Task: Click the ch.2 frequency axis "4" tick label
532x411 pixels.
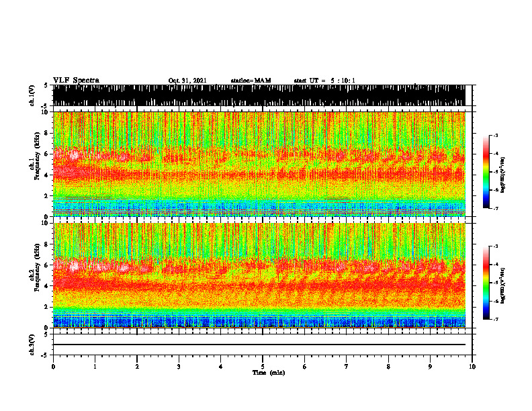Action: click(x=47, y=286)
